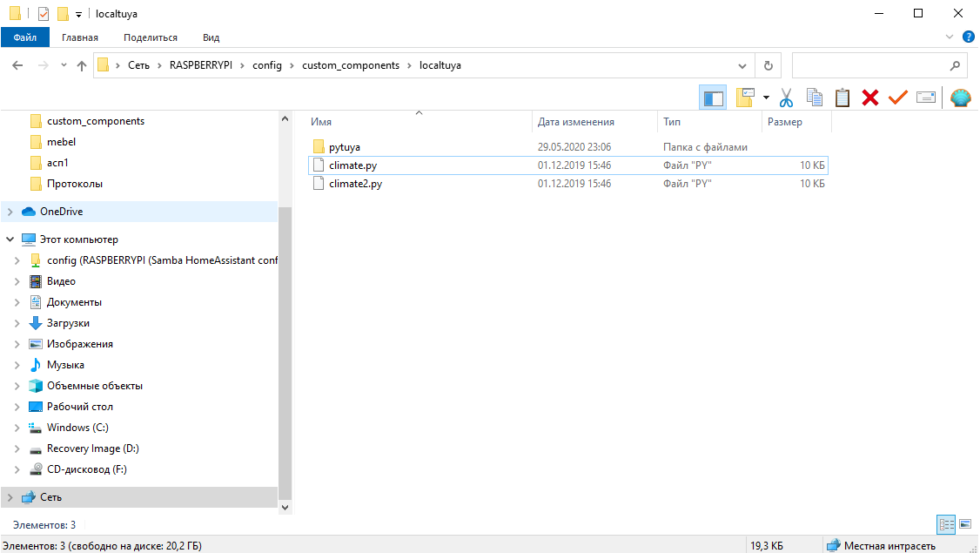The height and width of the screenshot is (553, 980).
Task: Open the folder options toolbar icon
Action: click(745, 98)
